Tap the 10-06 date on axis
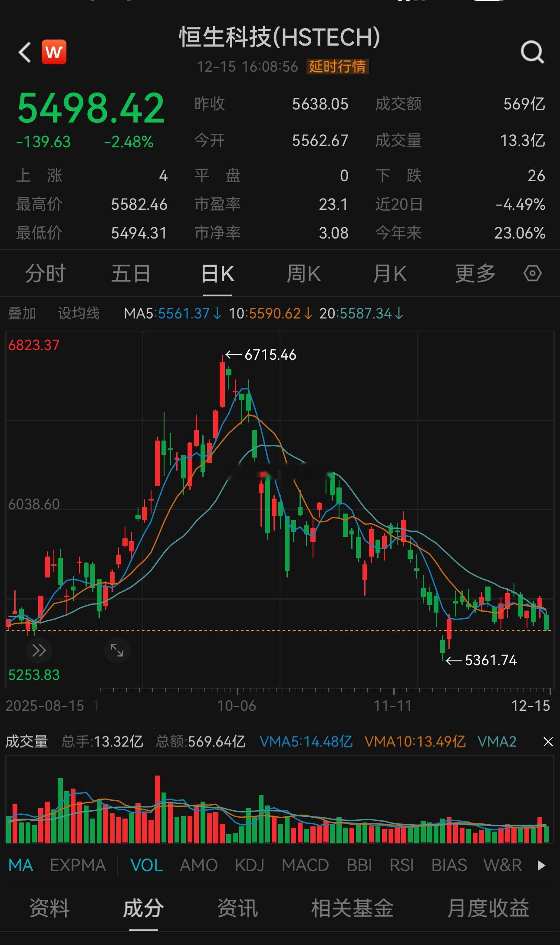This screenshot has width=560, height=945. (237, 706)
